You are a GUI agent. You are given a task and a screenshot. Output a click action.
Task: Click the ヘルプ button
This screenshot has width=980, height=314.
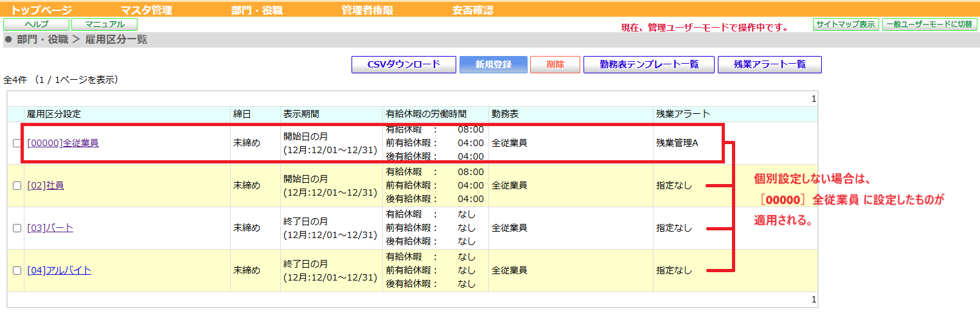[x=36, y=24]
